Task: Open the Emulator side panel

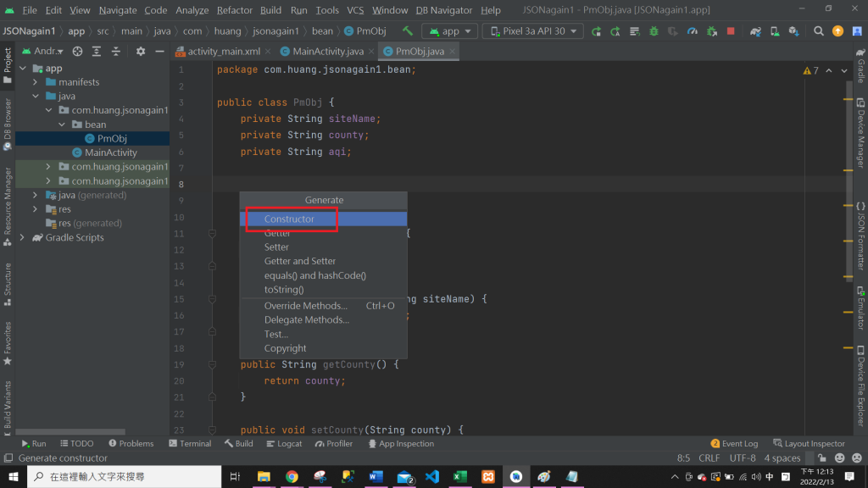Action: [860, 308]
